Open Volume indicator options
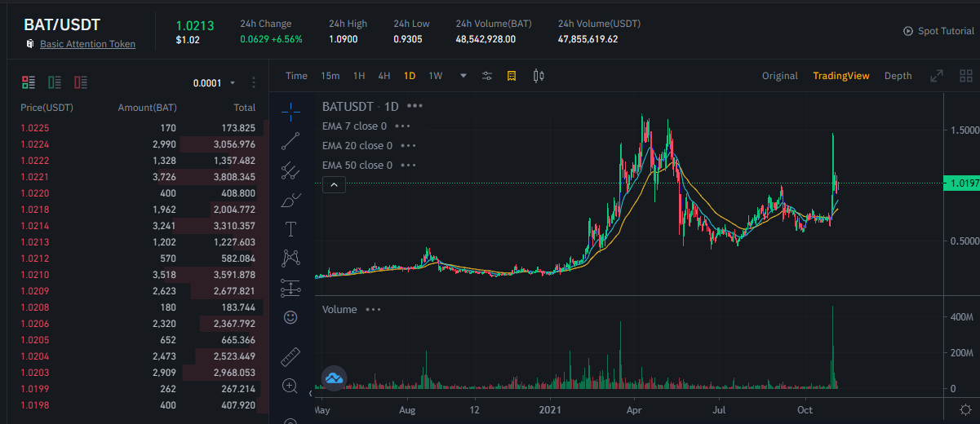The width and height of the screenshot is (980, 424). (373, 310)
